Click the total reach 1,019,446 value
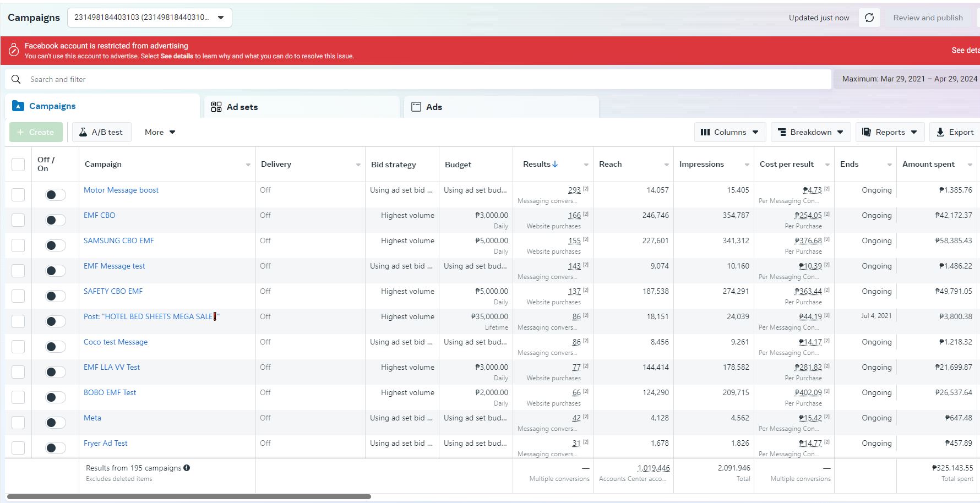This screenshot has width=980, height=503. [x=654, y=468]
